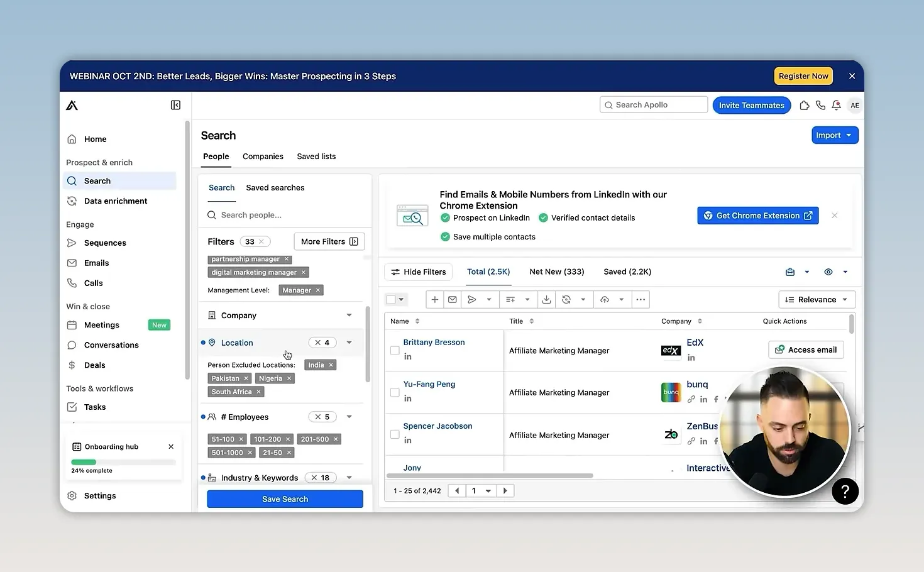The image size is (924, 572).
Task: Open the notifications bell icon
Action: (836, 106)
